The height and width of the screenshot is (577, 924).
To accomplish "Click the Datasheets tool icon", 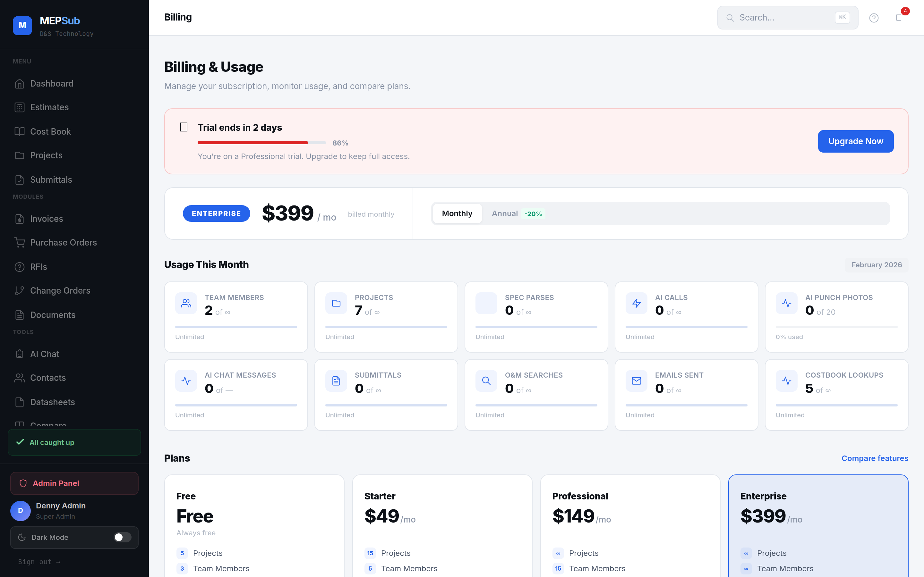I will coord(20,402).
